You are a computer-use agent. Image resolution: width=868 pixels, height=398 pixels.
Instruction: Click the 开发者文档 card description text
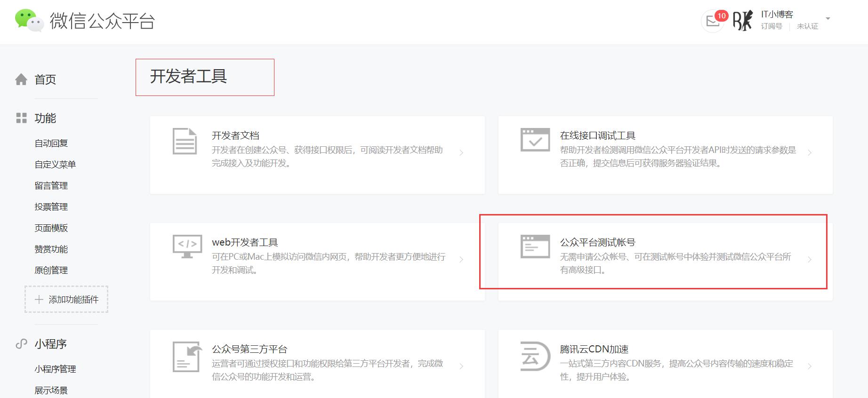328,157
